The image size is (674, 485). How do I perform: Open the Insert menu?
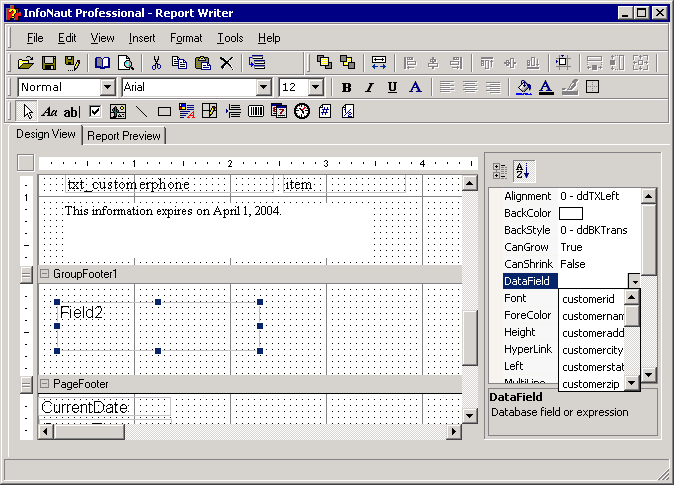(x=141, y=38)
